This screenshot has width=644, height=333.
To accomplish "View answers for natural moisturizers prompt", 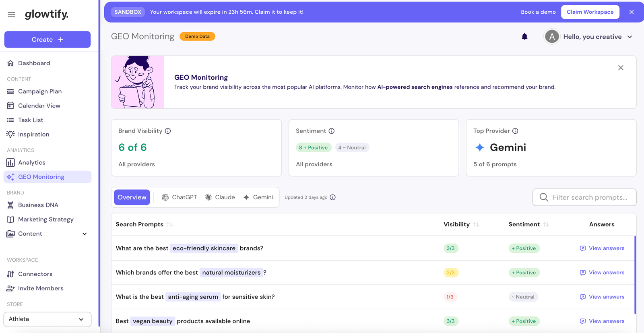I will tap(602, 273).
